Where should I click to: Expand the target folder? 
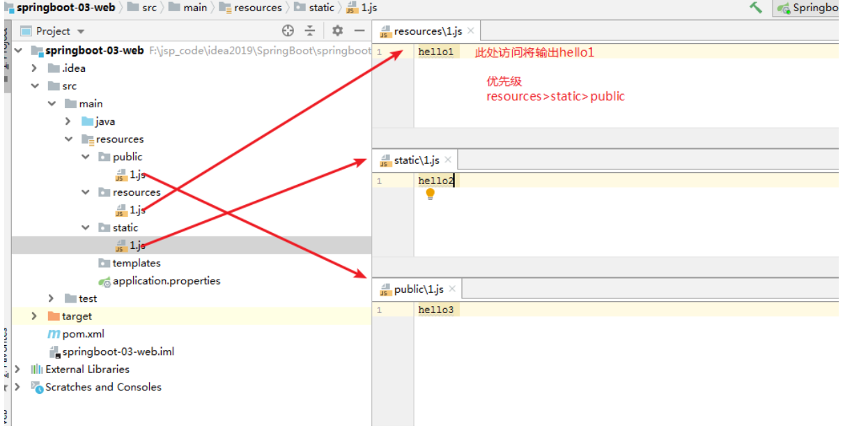34,316
